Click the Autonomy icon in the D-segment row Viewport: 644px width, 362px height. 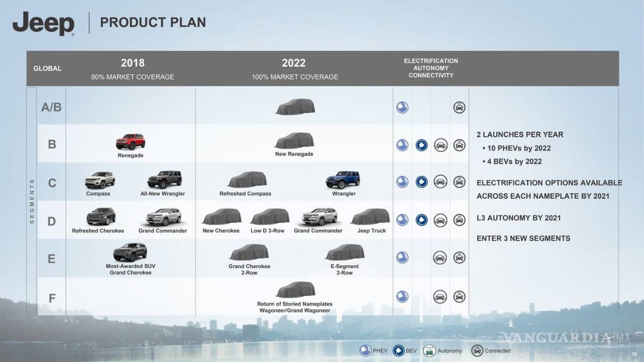point(441,219)
